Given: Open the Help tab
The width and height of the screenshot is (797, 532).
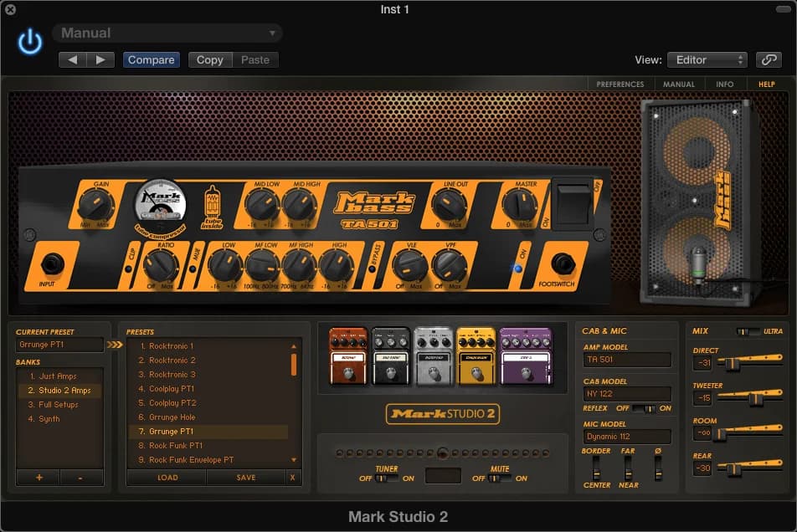Looking at the screenshot, I should [x=766, y=84].
